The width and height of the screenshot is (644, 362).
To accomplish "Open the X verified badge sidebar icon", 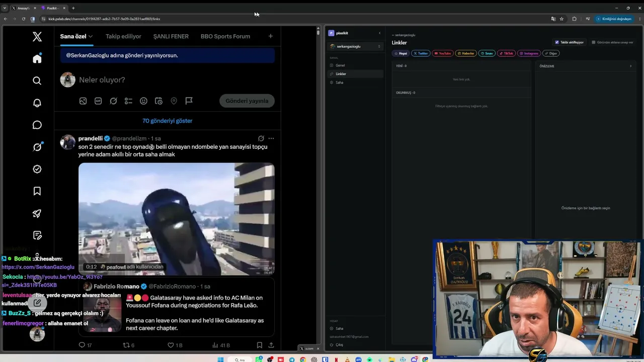I will 37,169.
